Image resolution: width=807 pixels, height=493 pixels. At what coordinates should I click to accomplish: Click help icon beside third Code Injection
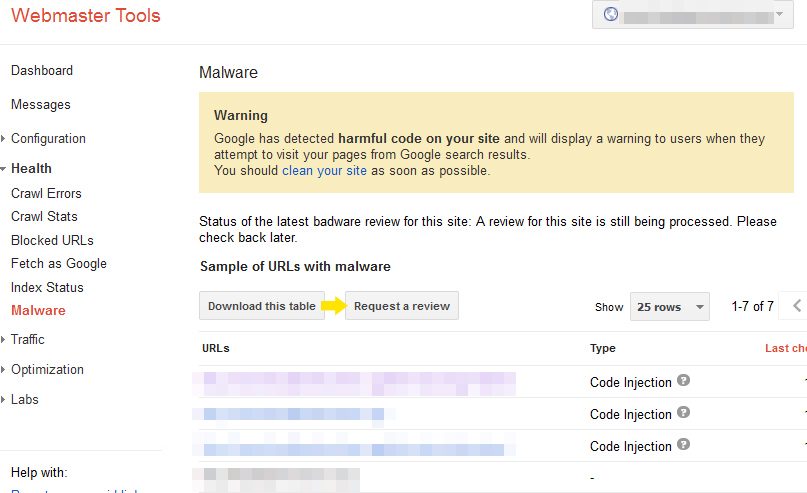[684, 445]
